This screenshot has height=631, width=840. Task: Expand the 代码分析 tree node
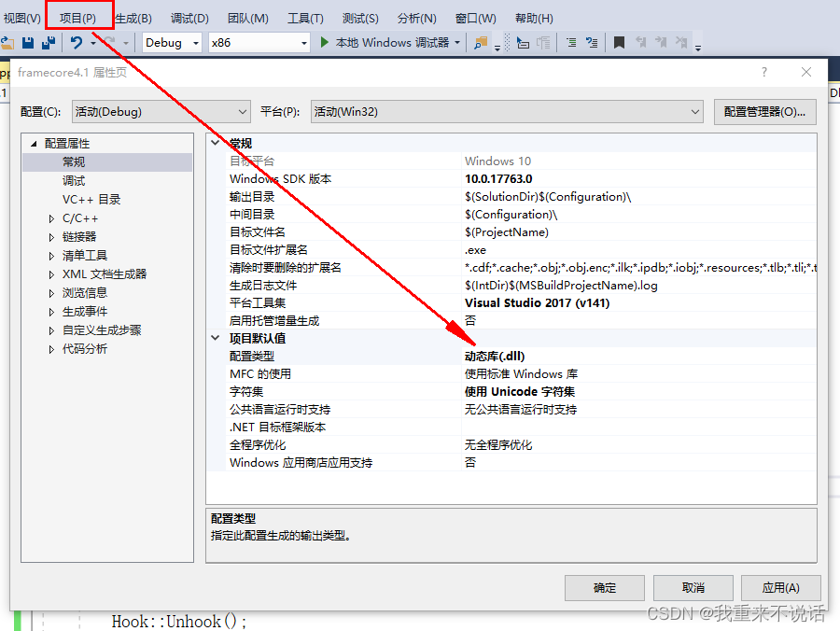click(x=51, y=349)
